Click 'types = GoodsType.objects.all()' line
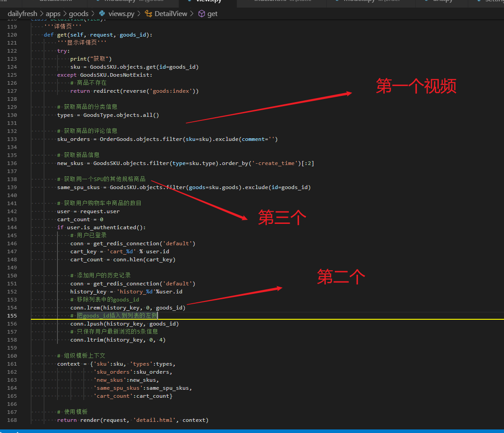This screenshot has height=433, width=504. click(108, 115)
